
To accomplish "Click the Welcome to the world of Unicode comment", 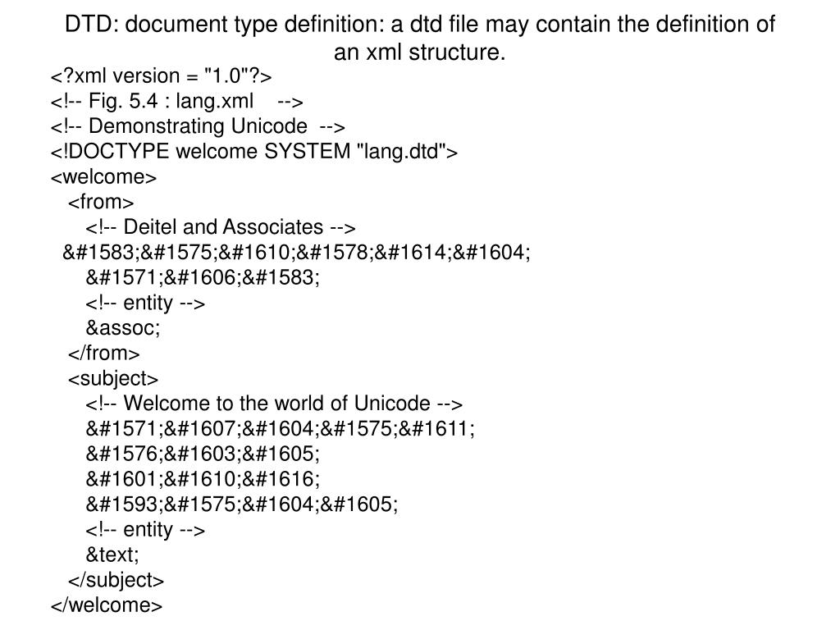I will 274,404.
